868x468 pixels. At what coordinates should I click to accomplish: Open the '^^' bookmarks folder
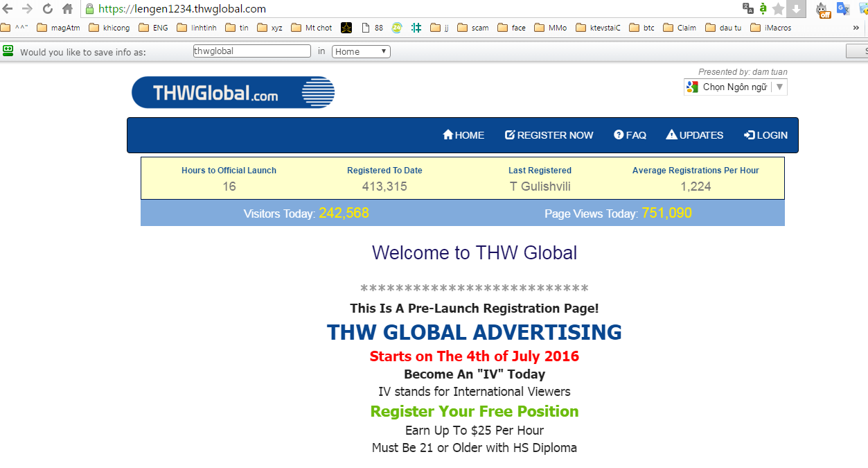coord(15,28)
